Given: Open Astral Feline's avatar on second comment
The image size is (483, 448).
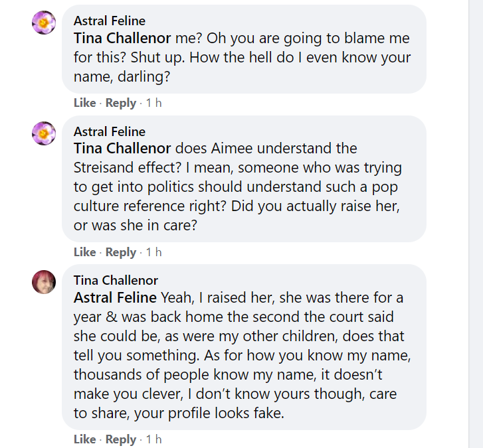Looking at the screenshot, I should coord(44,133).
